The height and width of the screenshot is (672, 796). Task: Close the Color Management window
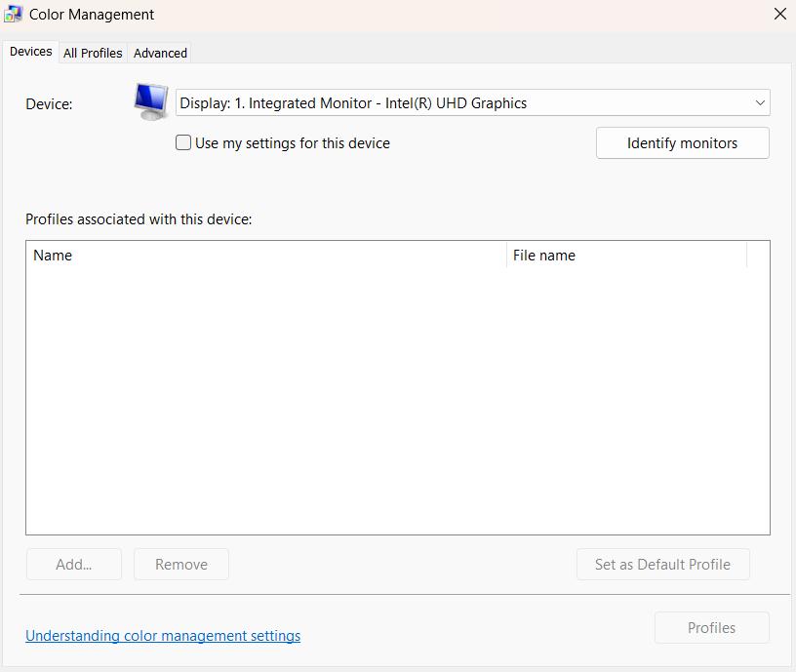click(779, 15)
